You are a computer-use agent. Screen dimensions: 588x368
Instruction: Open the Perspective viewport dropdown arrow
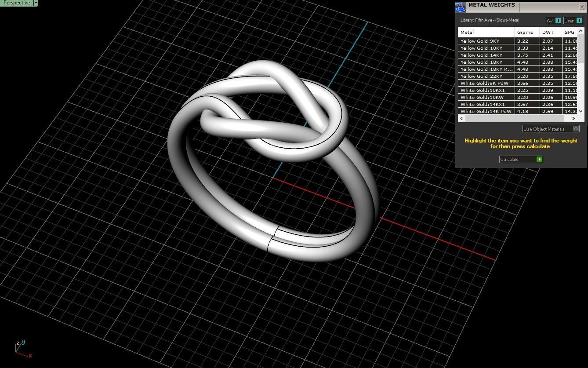point(36,3)
